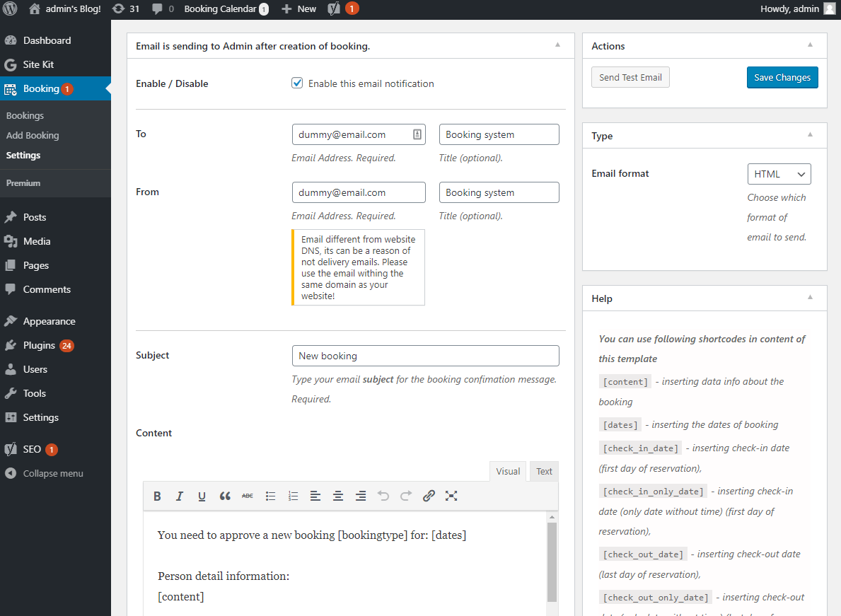Click the To title Booking system field
Image resolution: width=841 pixels, height=616 pixels.
click(499, 134)
